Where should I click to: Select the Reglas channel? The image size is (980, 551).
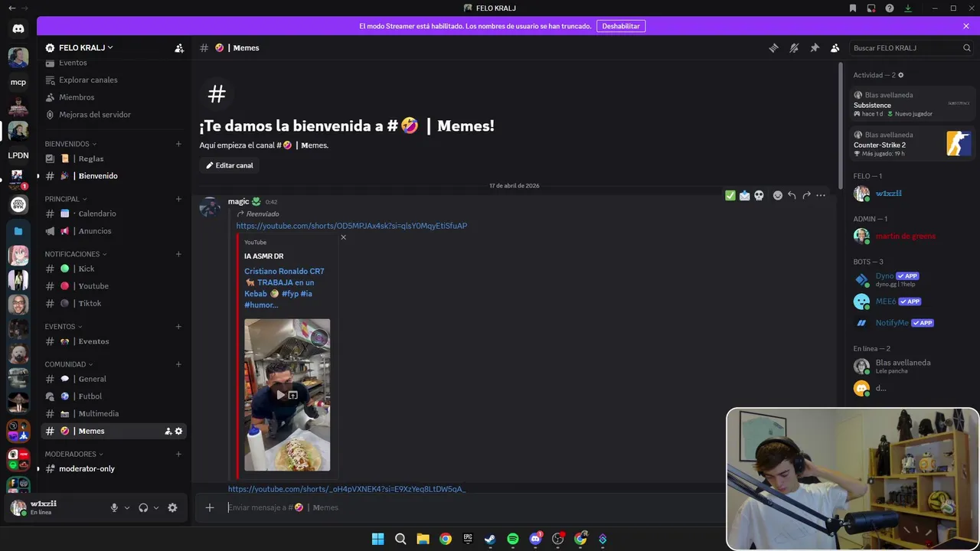(114, 158)
